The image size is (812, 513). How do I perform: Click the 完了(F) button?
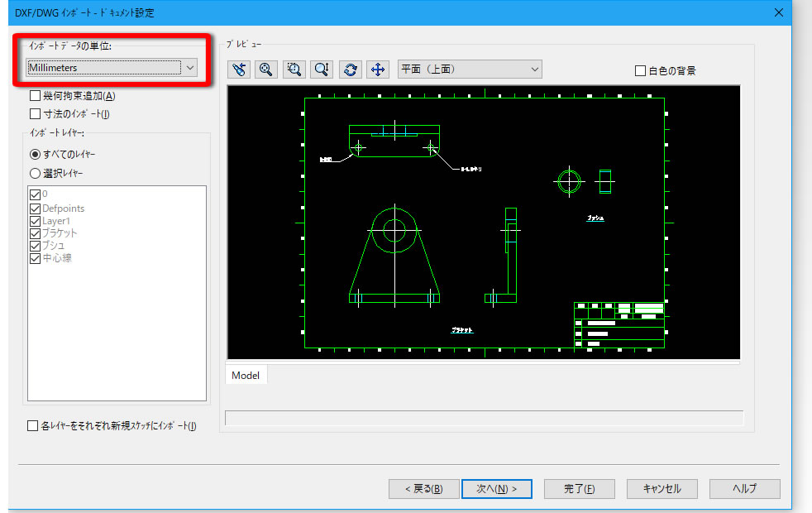pyautogui.click(x=580, y=489)
